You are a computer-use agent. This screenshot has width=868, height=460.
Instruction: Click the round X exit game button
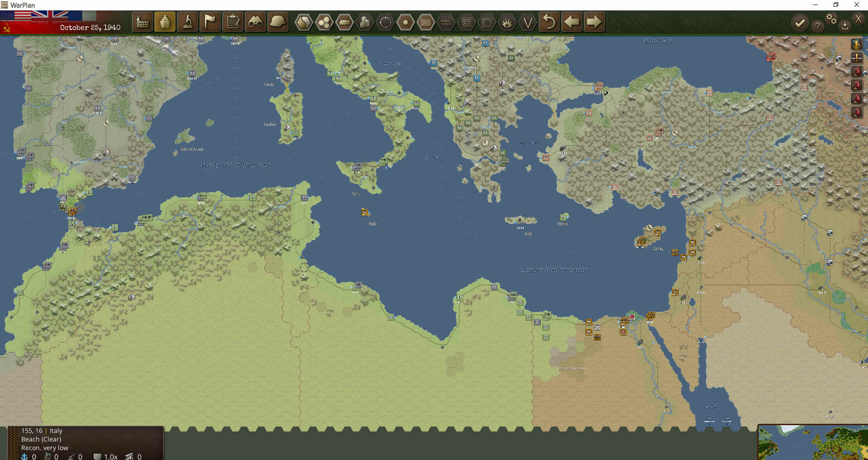(859, 19)
